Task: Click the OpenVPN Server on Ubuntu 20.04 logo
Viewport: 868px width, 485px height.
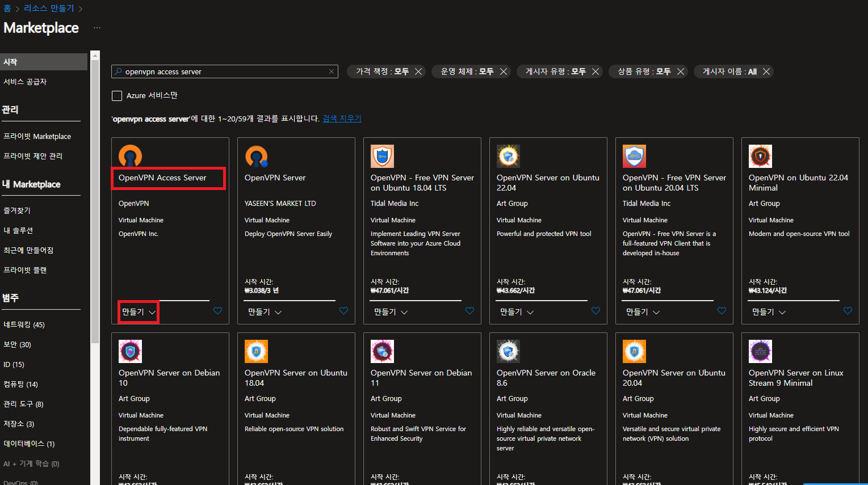Action: point(634,351)
